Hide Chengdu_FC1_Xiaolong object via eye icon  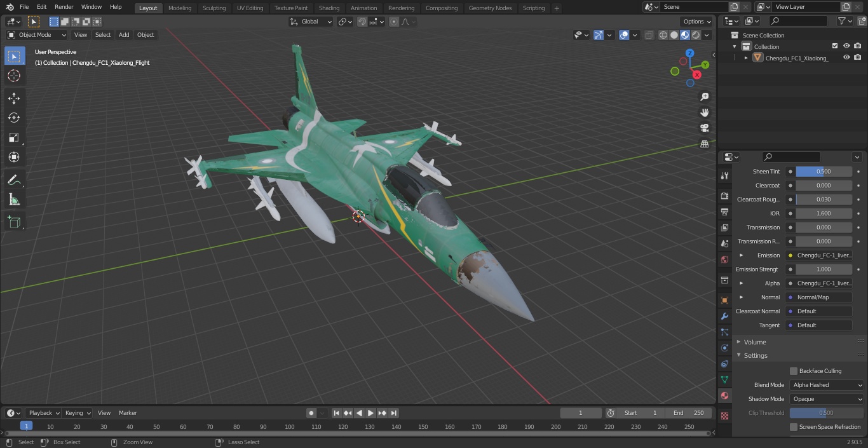[846, 58]
